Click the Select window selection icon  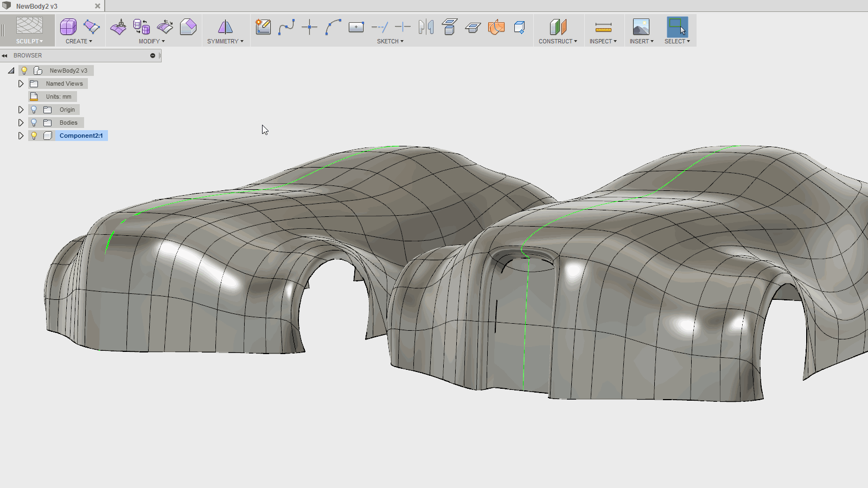point(677,27)
